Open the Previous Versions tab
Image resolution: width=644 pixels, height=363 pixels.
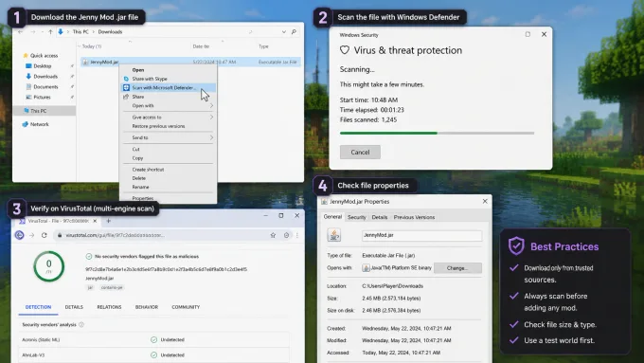414,217
